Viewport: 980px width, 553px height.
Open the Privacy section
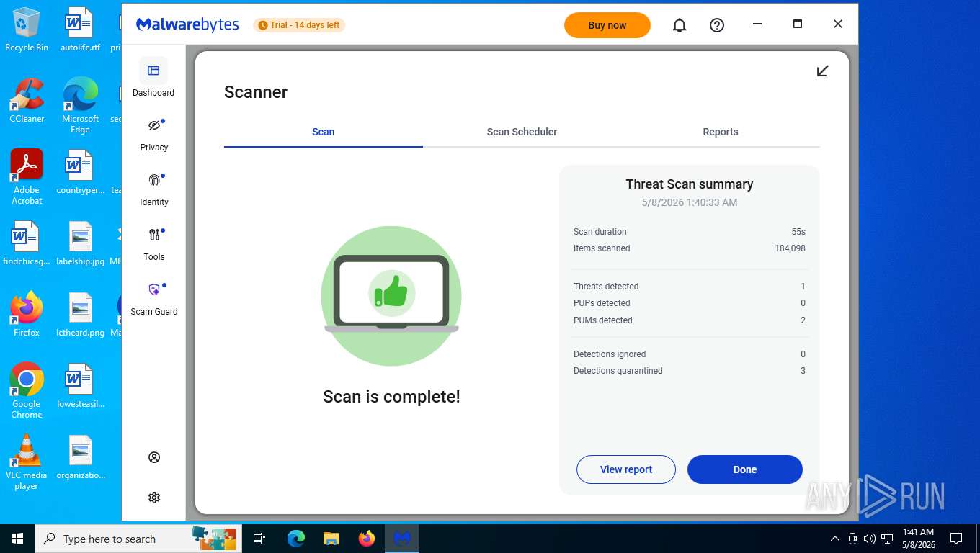[x=154, y=135]
